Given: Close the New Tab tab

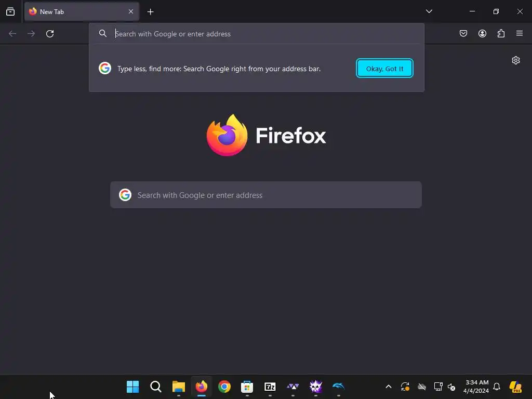Looking at the screenshot, I should pos(130,11).
